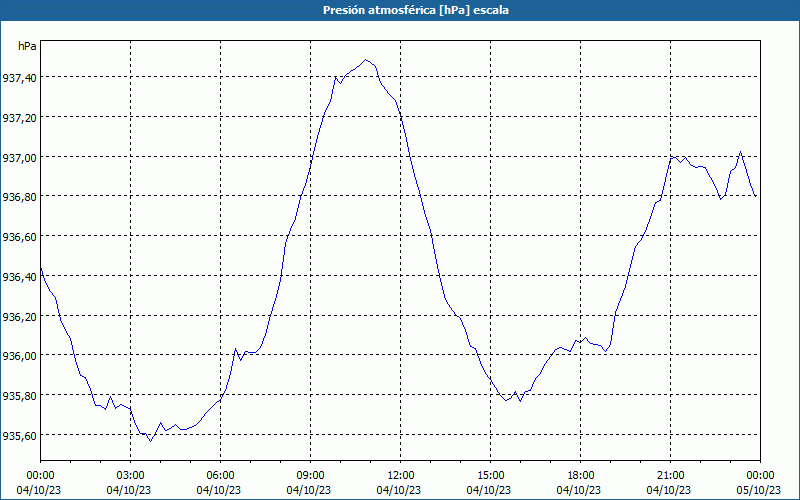Click the 15:00 time axis label
The image size is (800, 500).
pos(490,476)
